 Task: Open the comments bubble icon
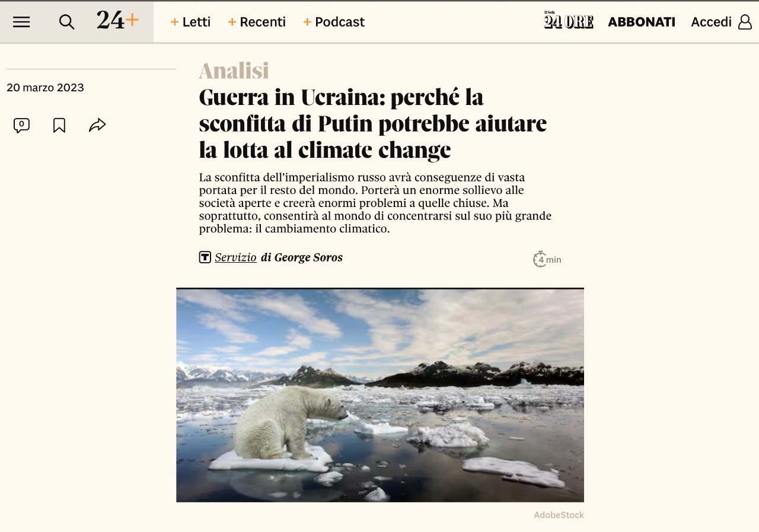click(x=21, y=125)
